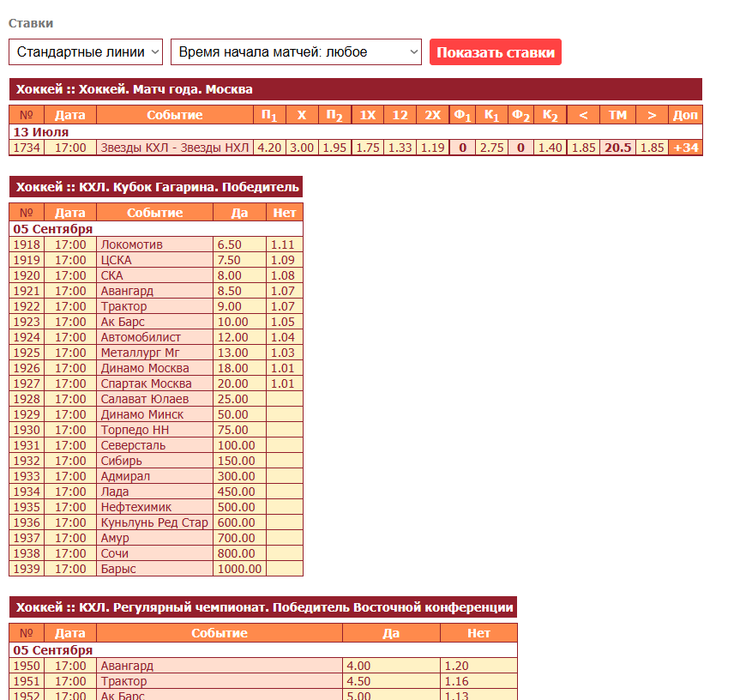
Task: Choose the 2.75 К1 handicap odds
Action: (x=491, y=148)
